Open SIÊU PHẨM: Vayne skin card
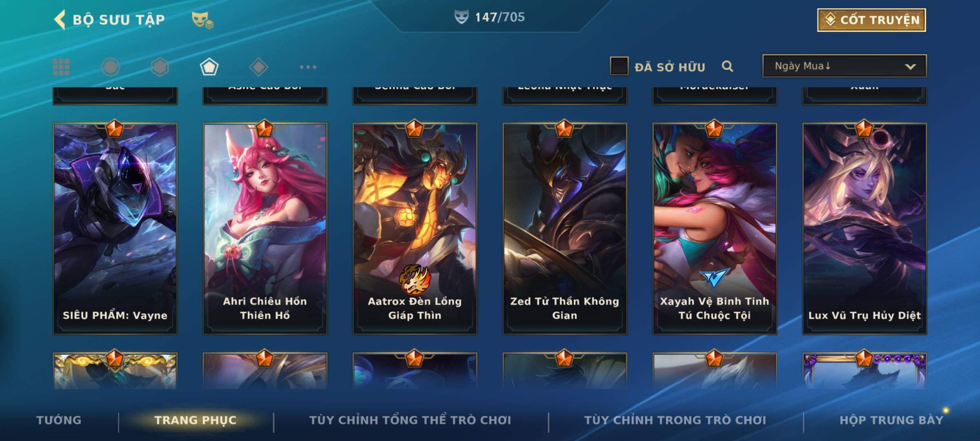980x441 pixels. 115,229
